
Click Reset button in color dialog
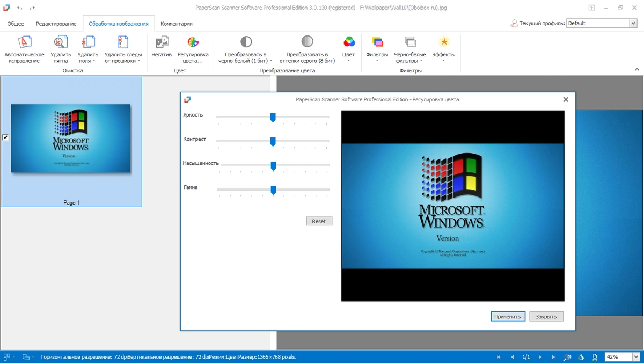tap(319, 221)
